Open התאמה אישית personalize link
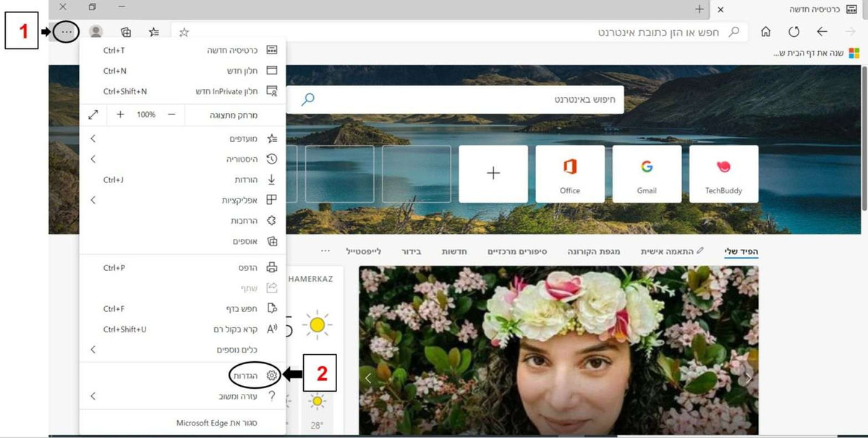This screenshot has height=438, width=868. 672,251
